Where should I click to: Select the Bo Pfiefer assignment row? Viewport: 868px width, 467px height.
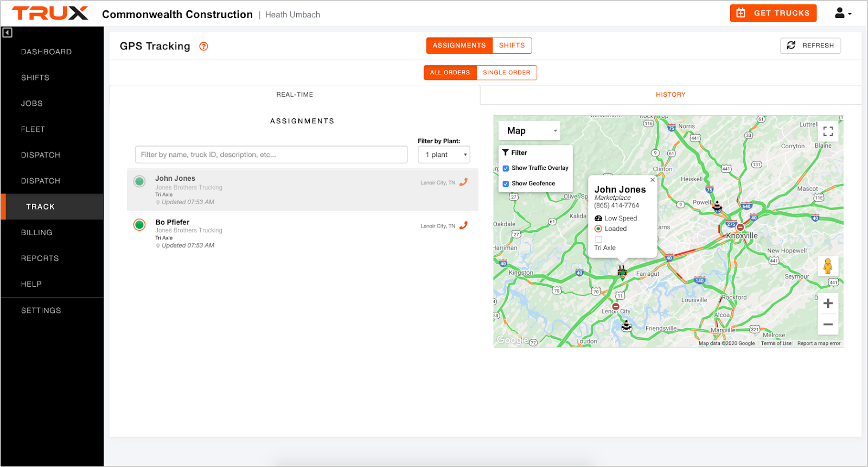coord(303,233)
